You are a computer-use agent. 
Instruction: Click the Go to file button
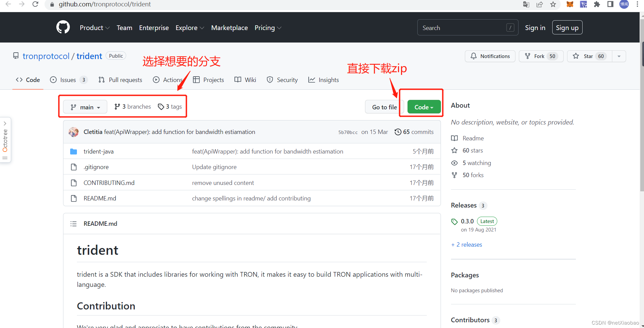pyautogui.click(x=384, y=107)
